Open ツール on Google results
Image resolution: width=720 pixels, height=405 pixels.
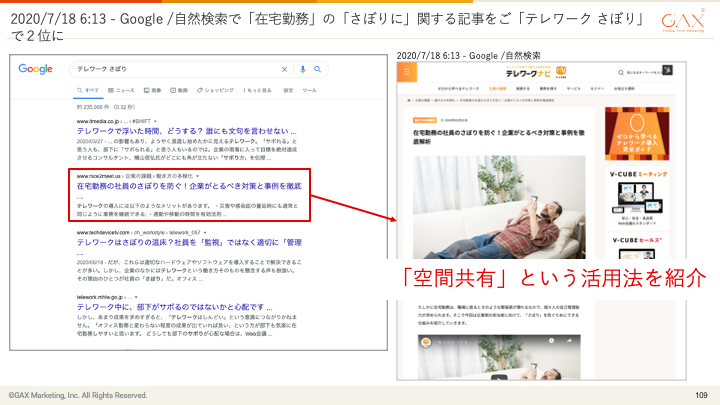tap(309, 90)
